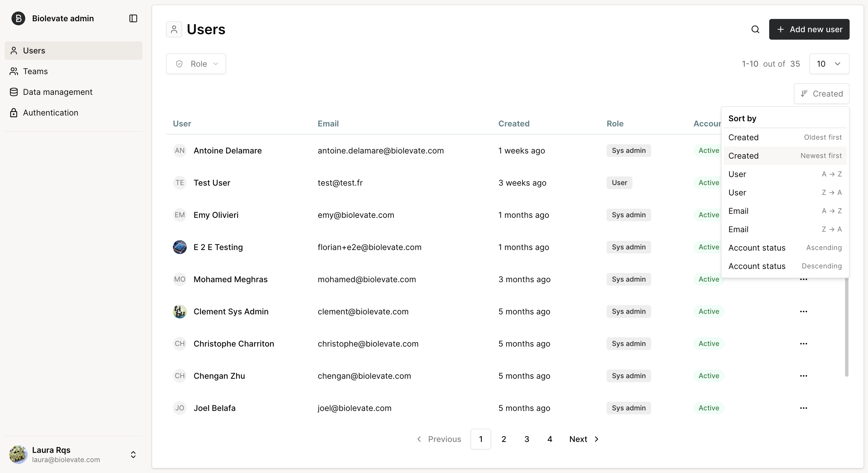Click email florian+e2e@biolevate.com
This screenshot has height=473, width=868.
369,247
